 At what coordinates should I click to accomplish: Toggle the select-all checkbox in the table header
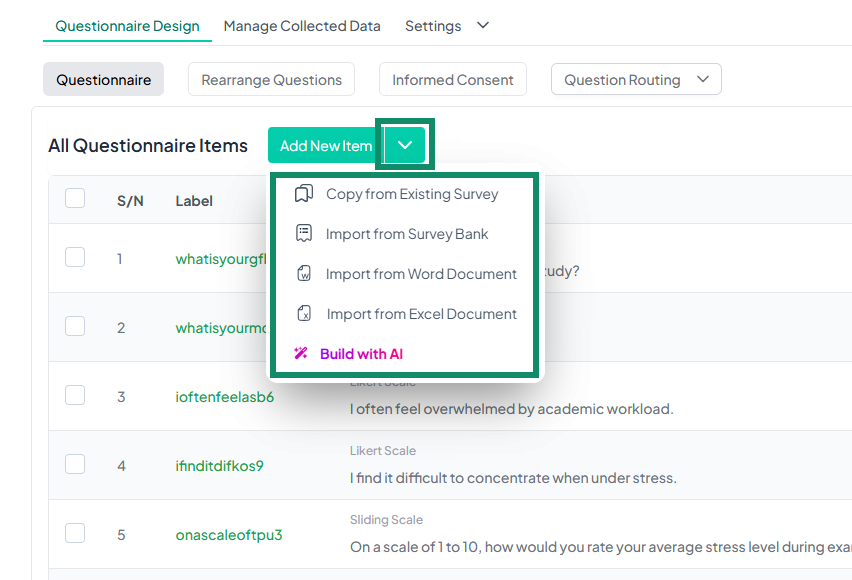tap(75, 198)
